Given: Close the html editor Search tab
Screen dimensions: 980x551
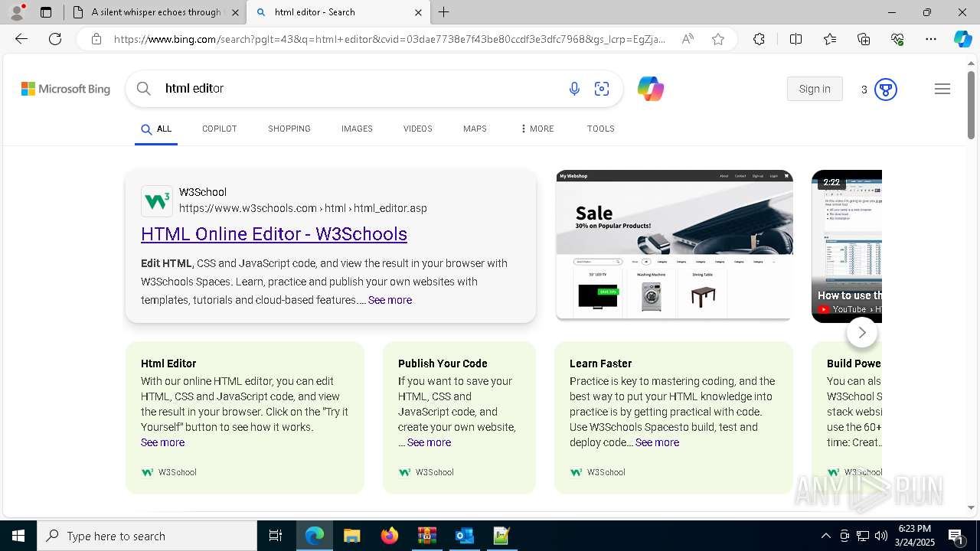Looking at the screenshot, I should [x=418, y=12].
